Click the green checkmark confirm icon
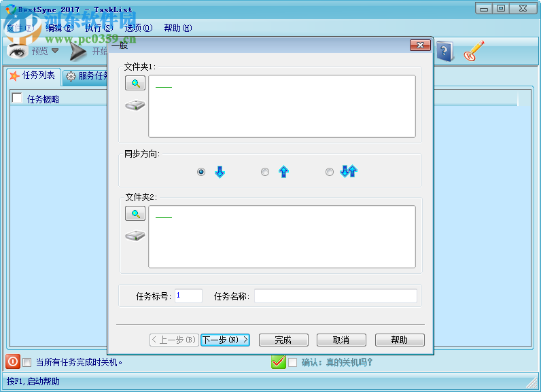This screenshot has height=392, width=541. 279,361
